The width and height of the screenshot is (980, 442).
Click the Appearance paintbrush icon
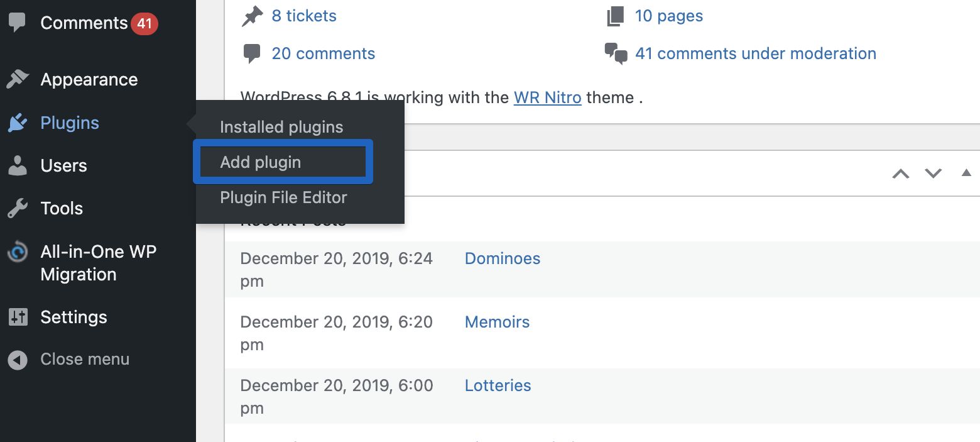[x=18, y=79]
